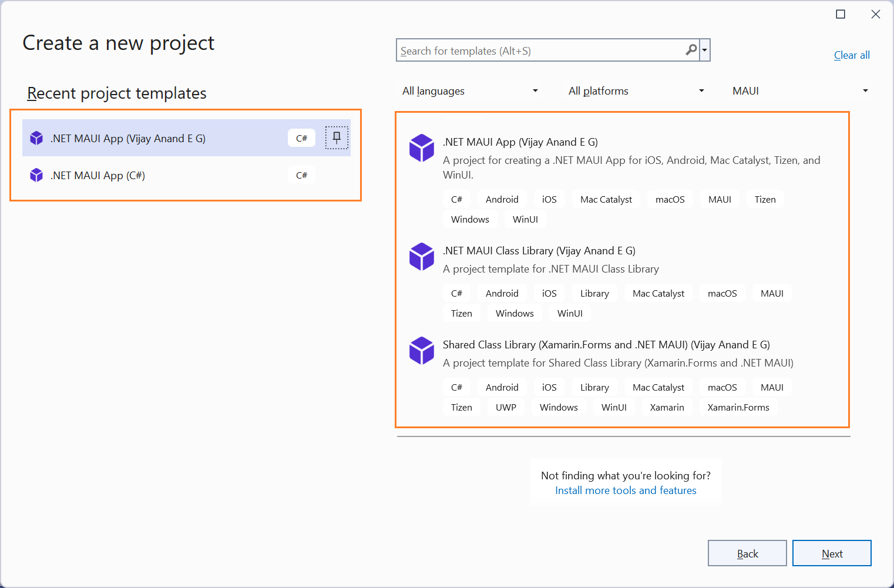Viewport: 894px width, 588px height.
Task: Click the Mac Catalyst tag under .NET MAUI App
Action: pyautogui.click(x=606, y=200)
